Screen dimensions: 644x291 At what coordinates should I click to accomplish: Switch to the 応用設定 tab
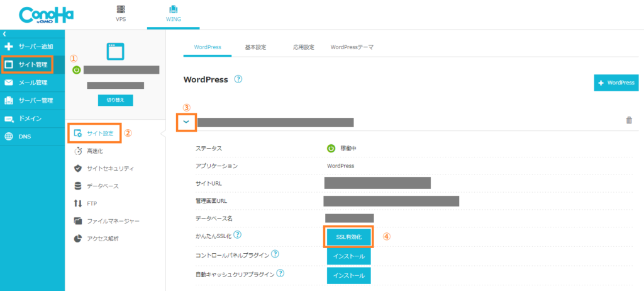click(x=304, y=47)
